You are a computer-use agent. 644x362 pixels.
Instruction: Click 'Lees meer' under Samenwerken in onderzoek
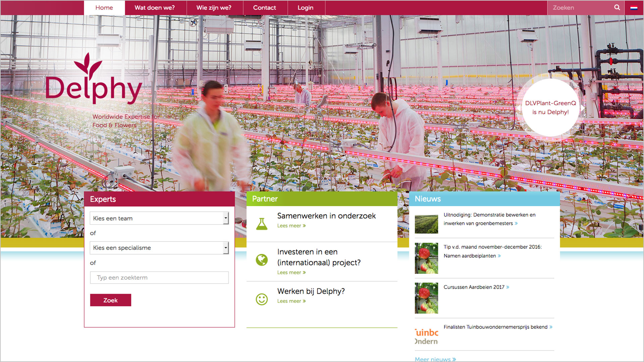click(x=291, y=226)
